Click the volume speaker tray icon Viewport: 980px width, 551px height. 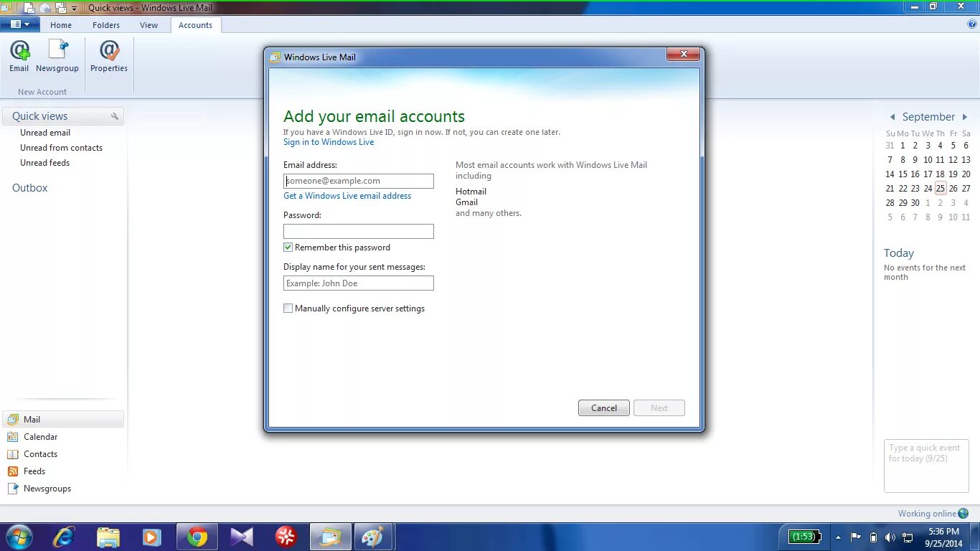click(x=890, y=537)
